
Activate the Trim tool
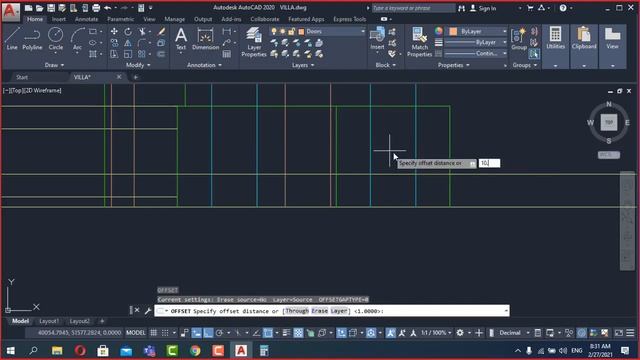pyautogui.click(x=142, y=31)
